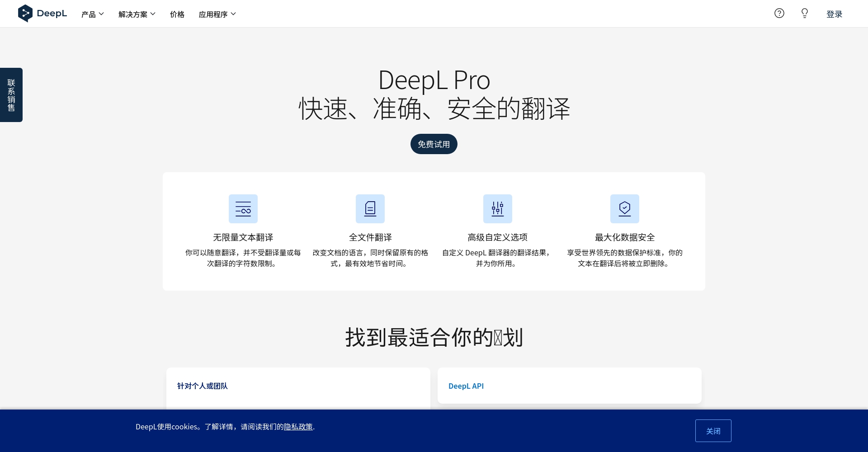
Task: Click the DeepL使用cookies notice text
Action: point(225,427)
